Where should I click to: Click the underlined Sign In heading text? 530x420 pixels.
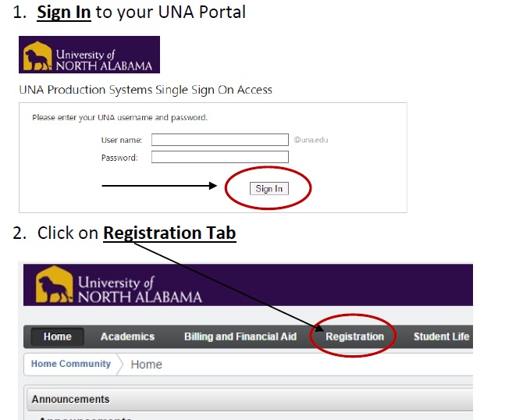[64, 12]
